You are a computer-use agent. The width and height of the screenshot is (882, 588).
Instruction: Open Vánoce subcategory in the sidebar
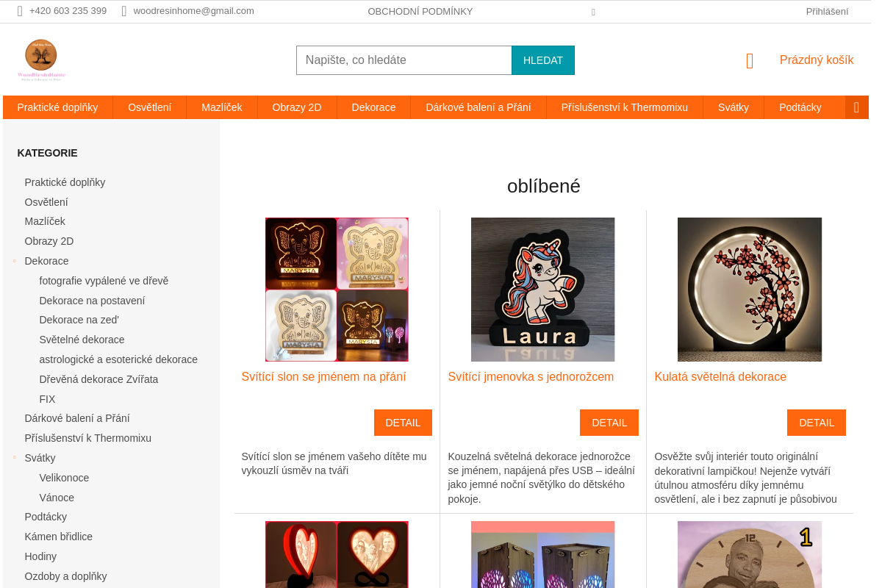(57, 498)
